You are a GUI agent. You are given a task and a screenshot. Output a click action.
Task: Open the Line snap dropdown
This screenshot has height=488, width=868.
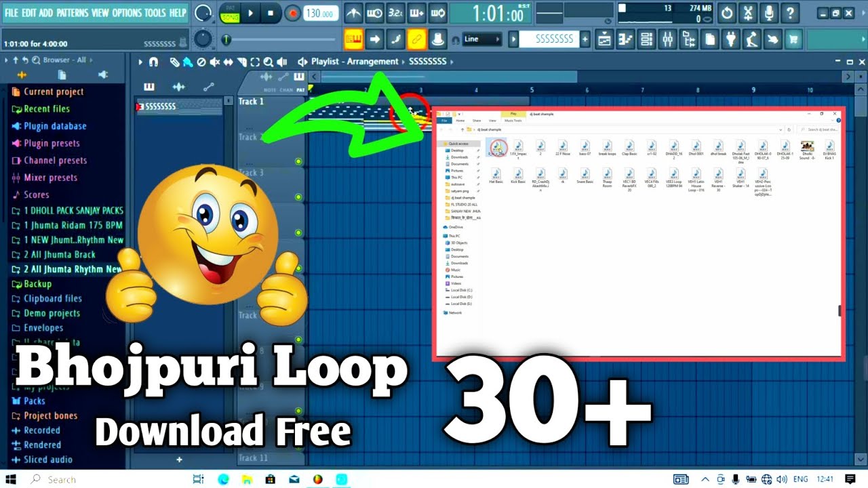pos(484,39)
